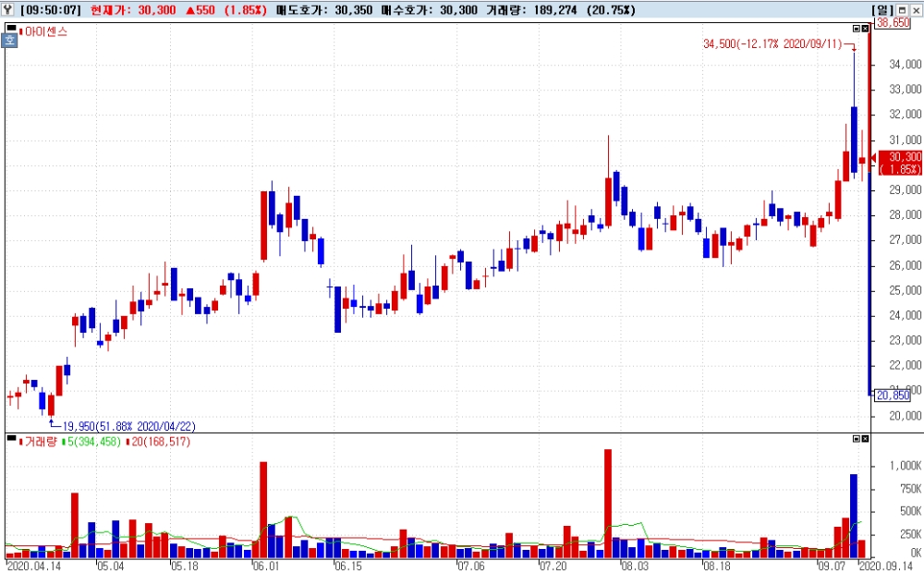Click the 매도호가: 30,350 value in header
Screen dimensions: 924x573
point(324,10)
